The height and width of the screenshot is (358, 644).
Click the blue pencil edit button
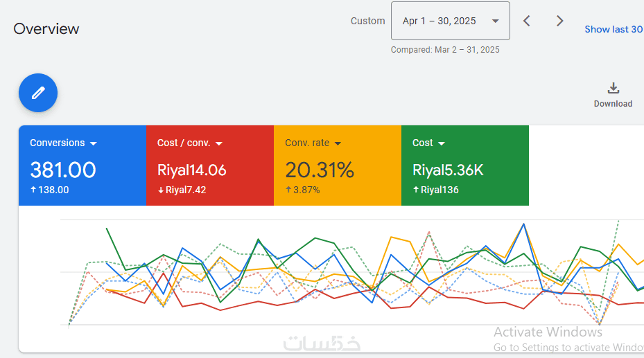click(38, 93)
